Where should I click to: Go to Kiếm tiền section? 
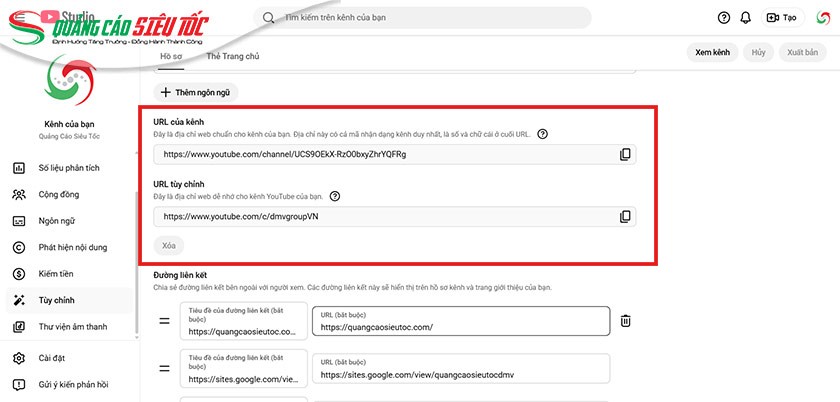pos(56,273)
